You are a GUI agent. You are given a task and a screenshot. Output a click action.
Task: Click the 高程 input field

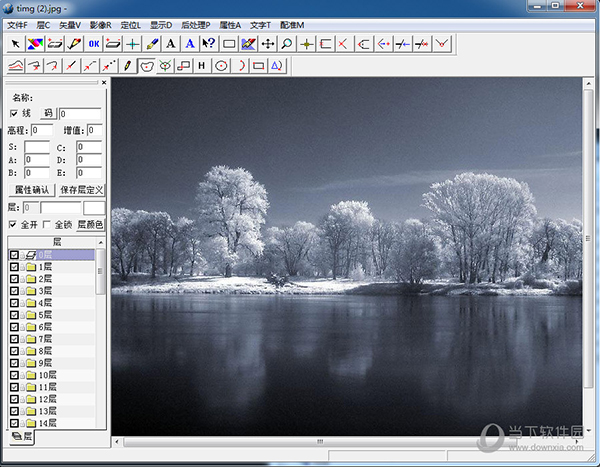click(x=42, y=131)
